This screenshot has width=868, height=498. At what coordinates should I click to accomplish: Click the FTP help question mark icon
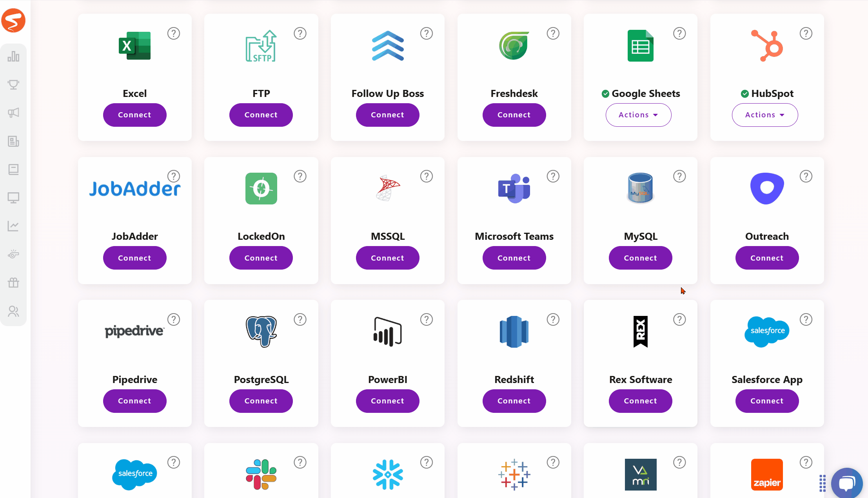click(x=300, y=33)
